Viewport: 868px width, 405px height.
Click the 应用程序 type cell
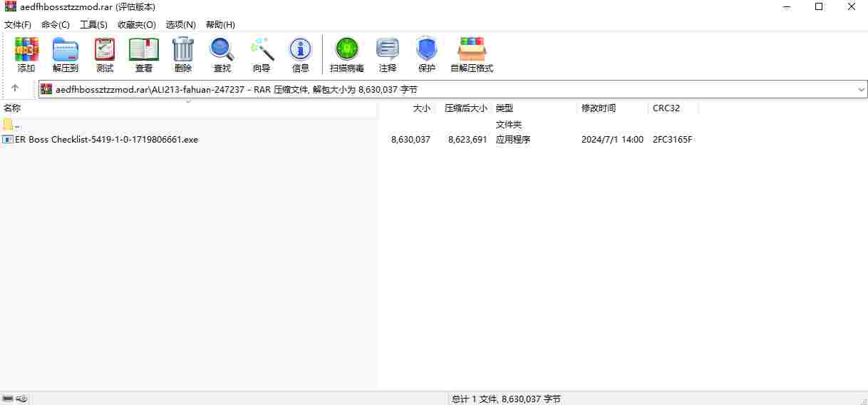coord(513,140)
